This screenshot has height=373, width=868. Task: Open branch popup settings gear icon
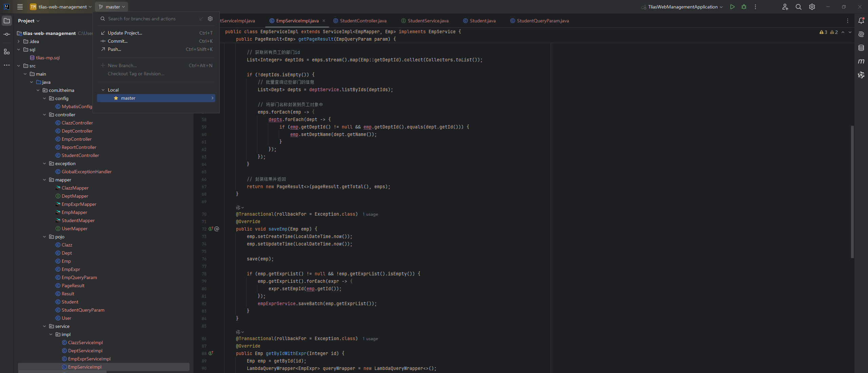point(210,19)
